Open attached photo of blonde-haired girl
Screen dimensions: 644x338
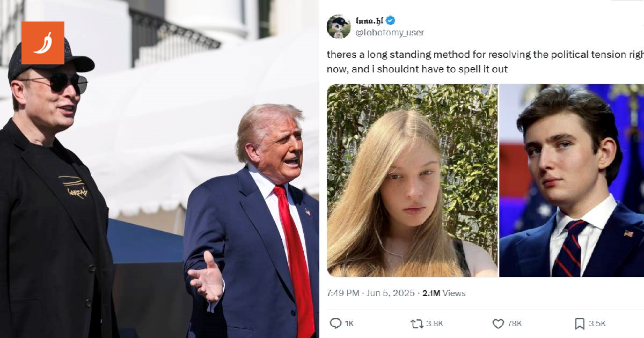pos(412,180)
